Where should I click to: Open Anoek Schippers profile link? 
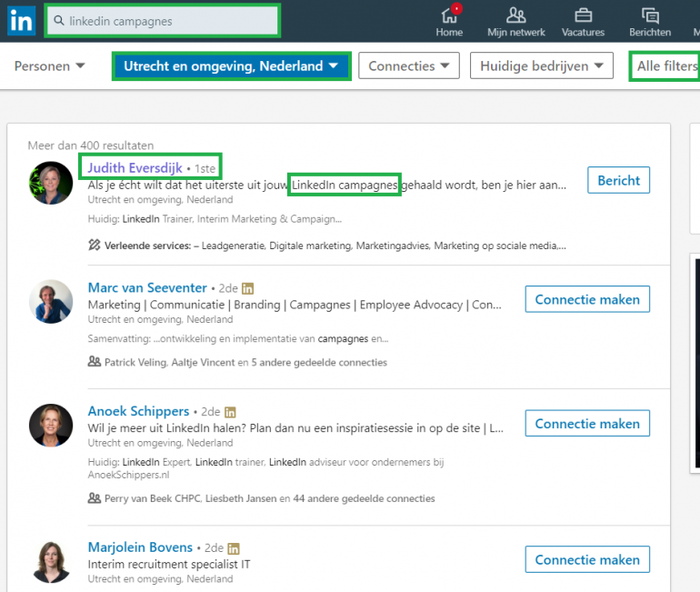click(138, 411)
